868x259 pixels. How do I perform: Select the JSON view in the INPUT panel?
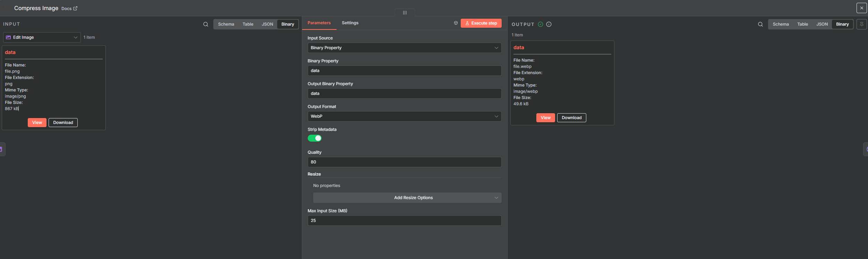267,24
